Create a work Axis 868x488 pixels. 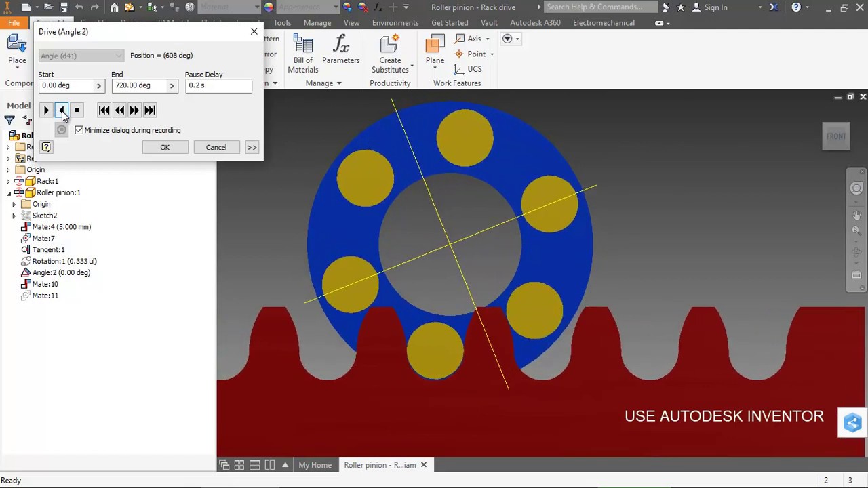pyautogui.click(x=468, y=39)
